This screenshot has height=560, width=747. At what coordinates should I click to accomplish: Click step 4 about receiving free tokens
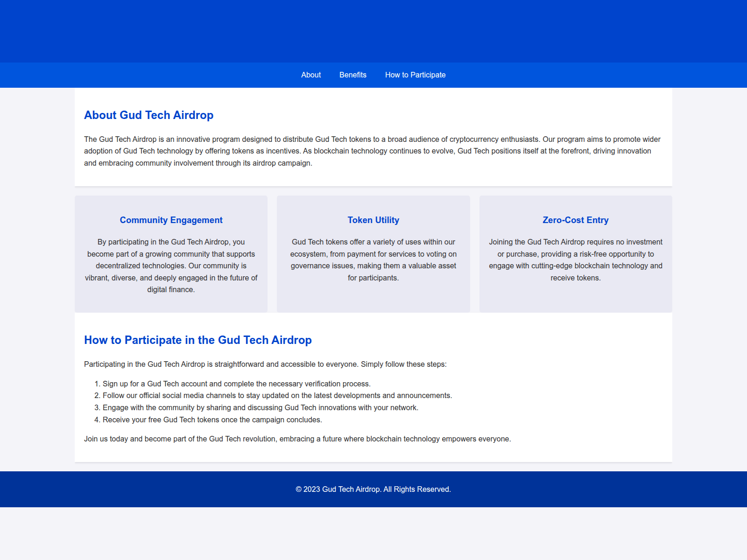point(212,420)
